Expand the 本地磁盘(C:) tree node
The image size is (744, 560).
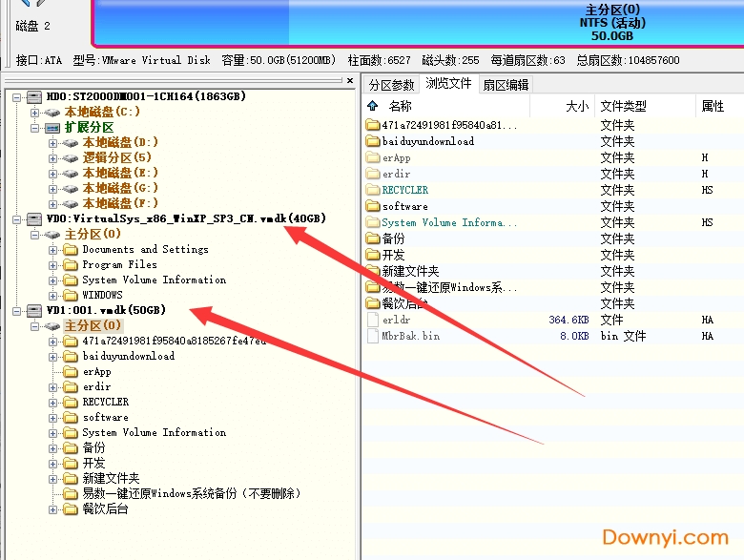36,112
